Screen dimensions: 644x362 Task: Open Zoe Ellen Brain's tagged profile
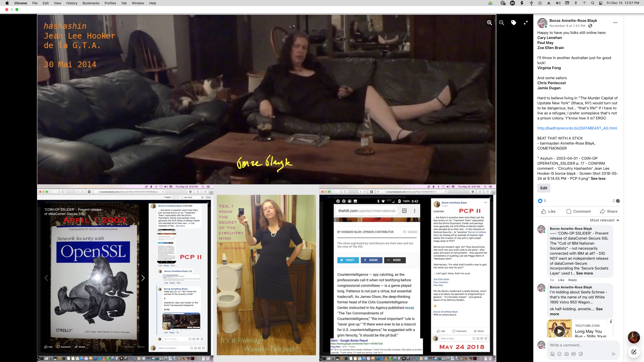(x=550, y=48)
